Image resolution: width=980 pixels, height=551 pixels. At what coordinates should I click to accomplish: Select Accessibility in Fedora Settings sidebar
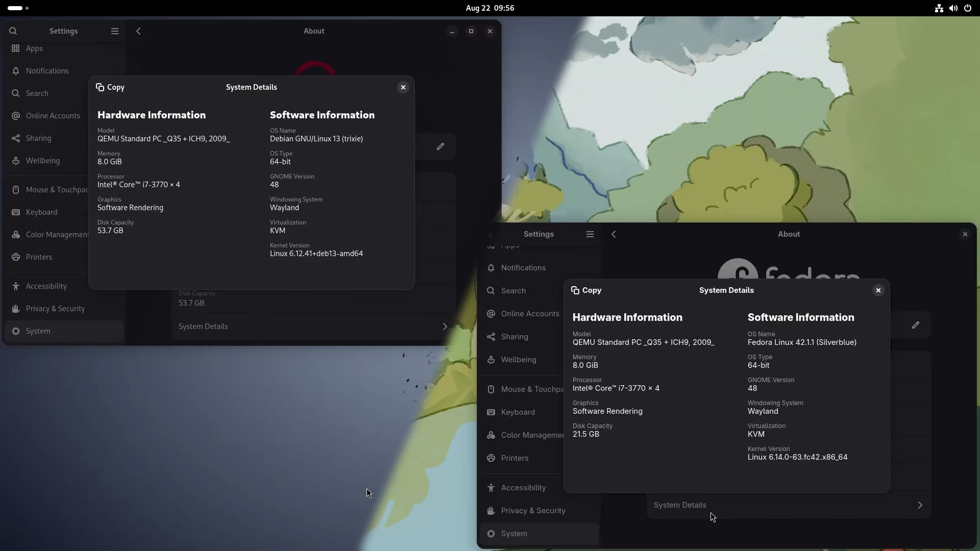(x=523, y=488)
